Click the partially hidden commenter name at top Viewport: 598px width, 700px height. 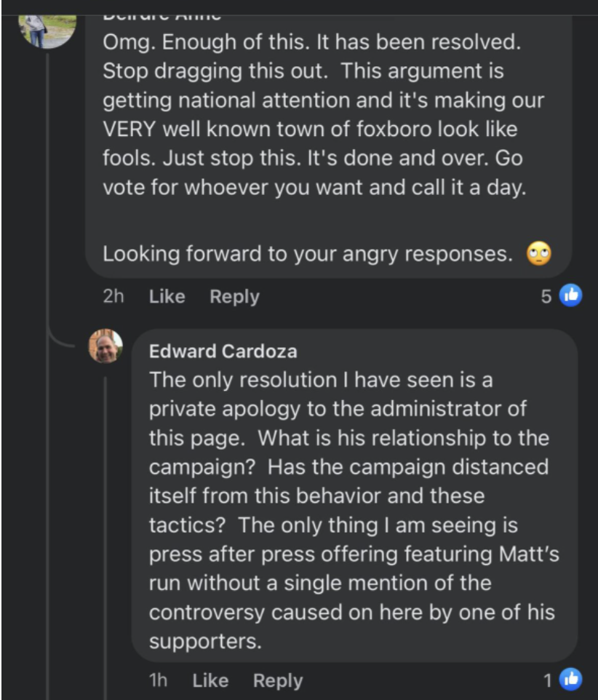[x=162, y=15]
